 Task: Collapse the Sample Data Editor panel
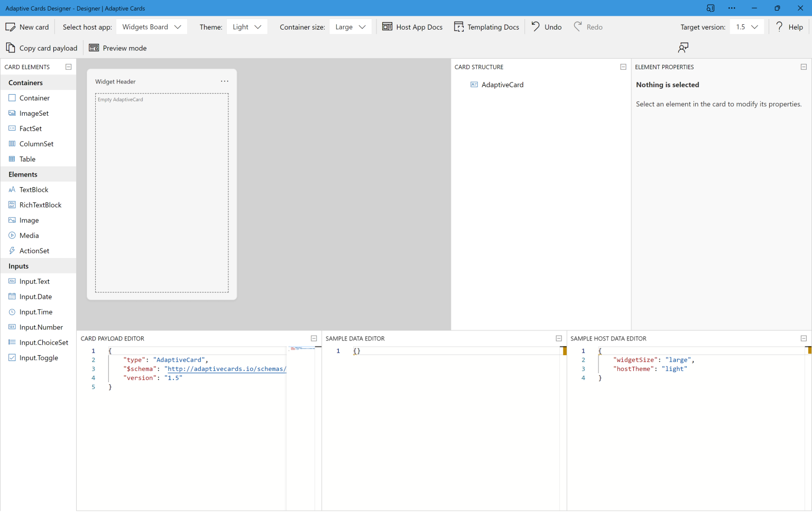tap(559, 338)
